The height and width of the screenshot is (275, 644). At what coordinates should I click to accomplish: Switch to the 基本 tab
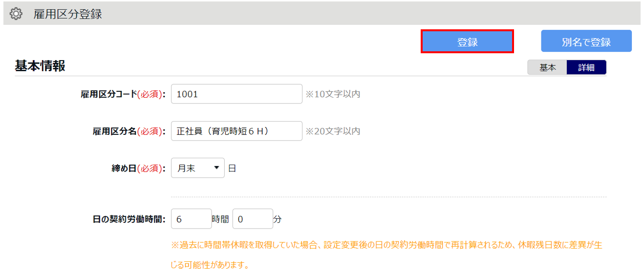pos(547,67)
